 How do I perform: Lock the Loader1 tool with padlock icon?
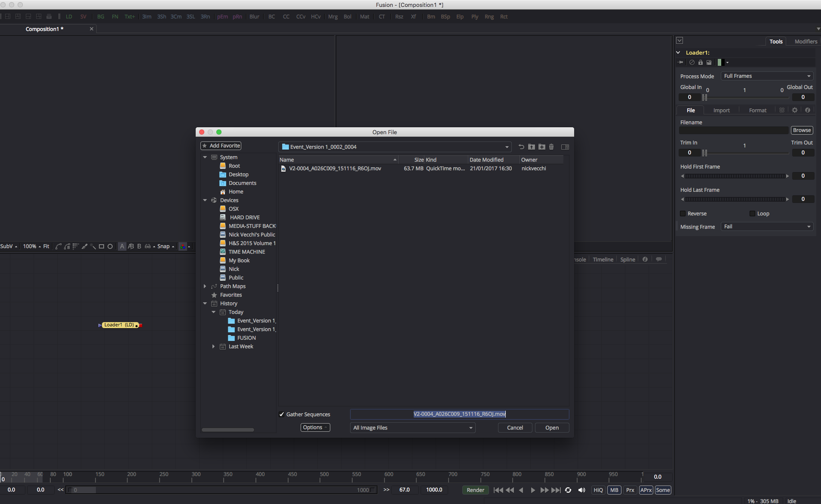pyautogui.click(x=701, y=62)
